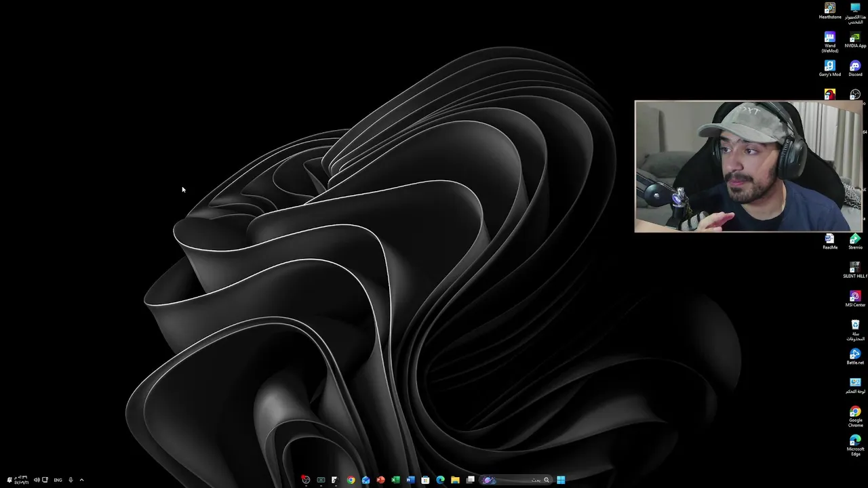
Task: Open the MSI Center desktop shortcut
Action: [855, 299]
